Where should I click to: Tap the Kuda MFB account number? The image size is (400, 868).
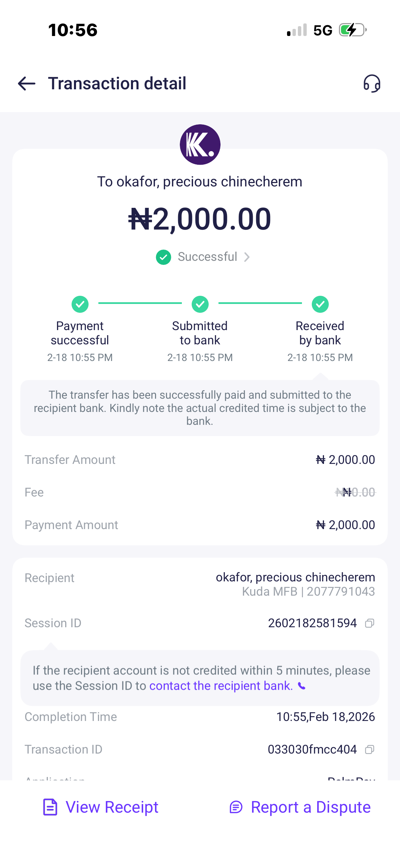point(341,592)
